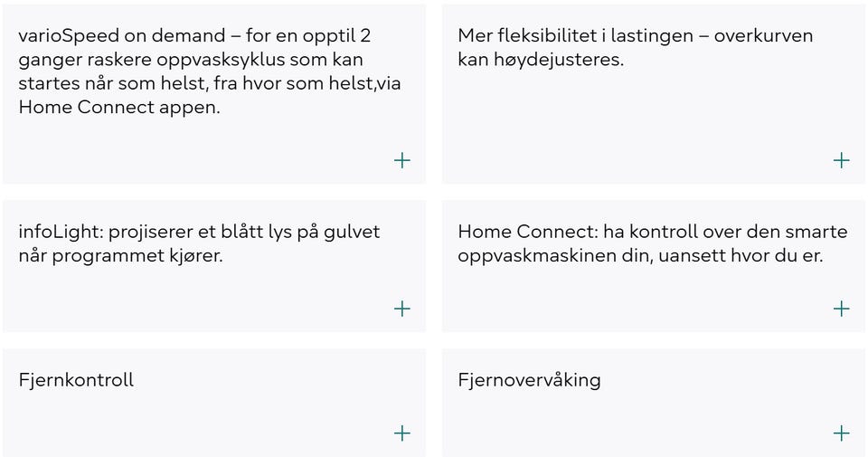868x457 pixels.
Task: Click 'oppvaskmaskinen din, uansett hvor' text line
Action: [640, 256]
